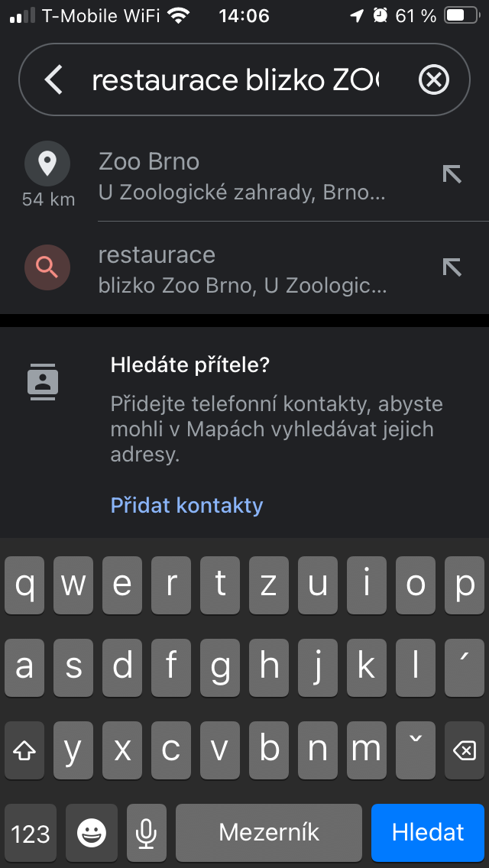Select the Zoo Brno location pin icon
The image size is (489, 868).
(x=47, y=164)
